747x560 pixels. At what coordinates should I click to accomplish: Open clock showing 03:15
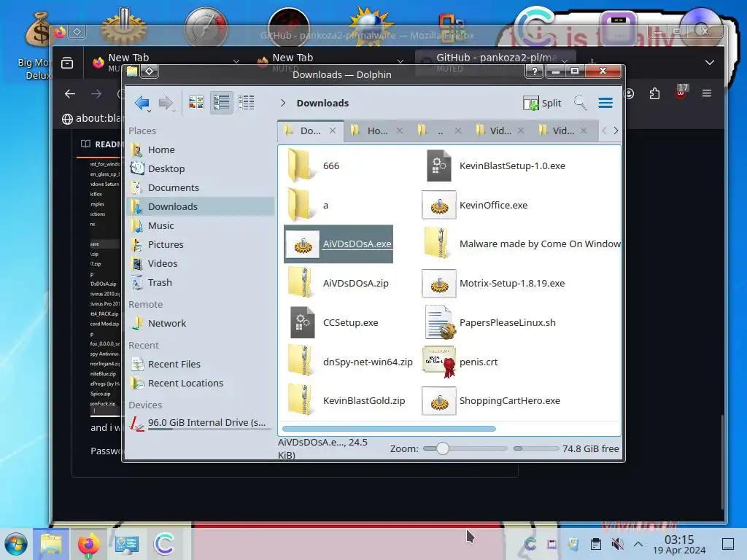(679, 544)
